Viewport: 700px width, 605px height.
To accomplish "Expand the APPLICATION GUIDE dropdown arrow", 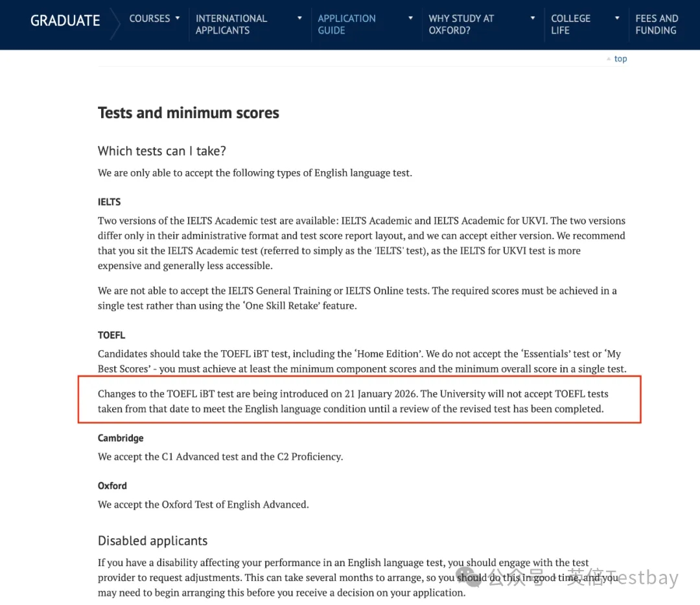I will pos(410,18).
